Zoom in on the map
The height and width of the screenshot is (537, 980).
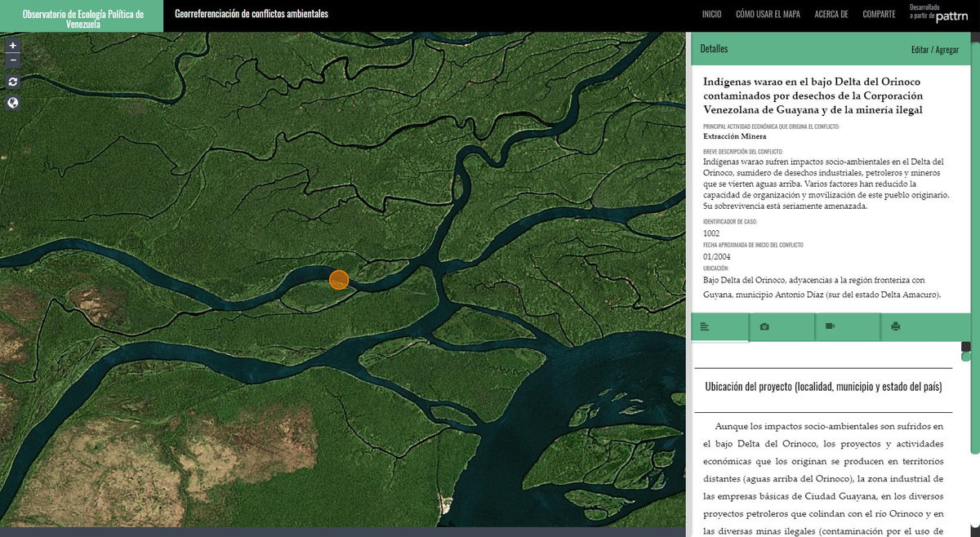[x=12, y=46]
